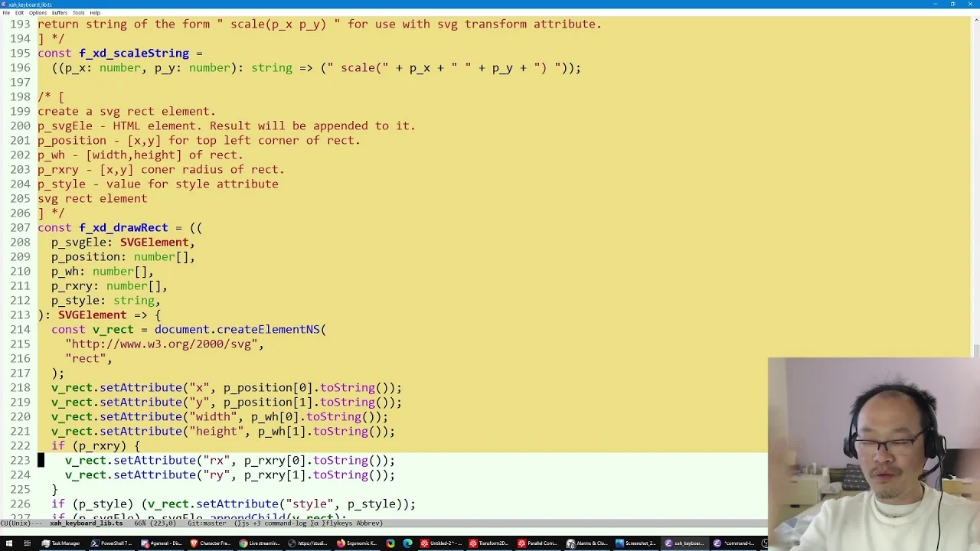
Task: Click f_xd_drawRect on line 207
Action: click(123, 227)
